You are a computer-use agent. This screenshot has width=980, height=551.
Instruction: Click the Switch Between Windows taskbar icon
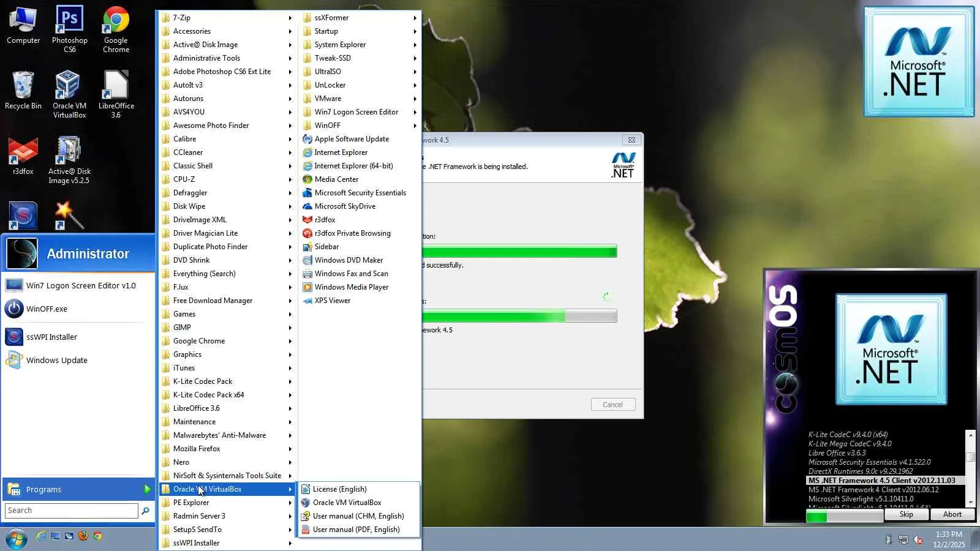69,536
